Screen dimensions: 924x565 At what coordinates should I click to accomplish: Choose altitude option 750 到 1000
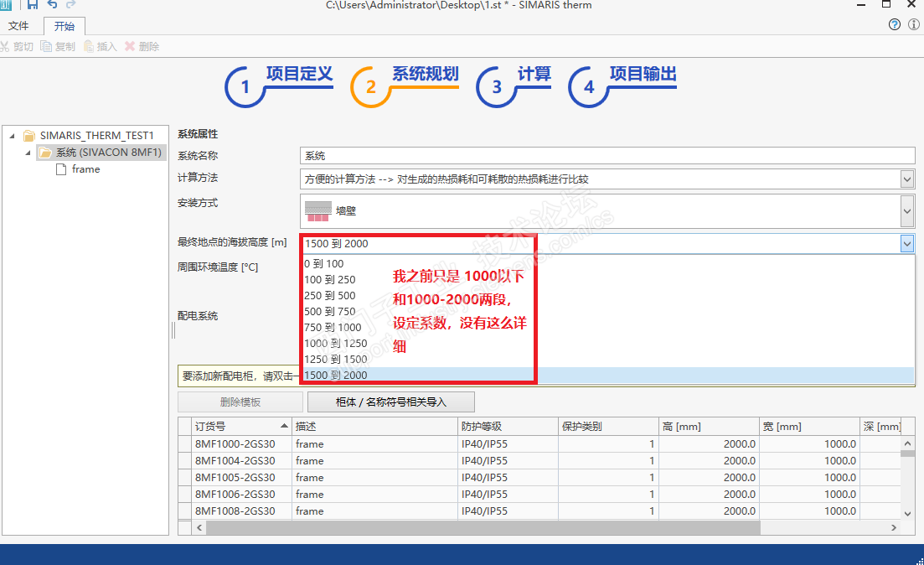click(333, 327)
